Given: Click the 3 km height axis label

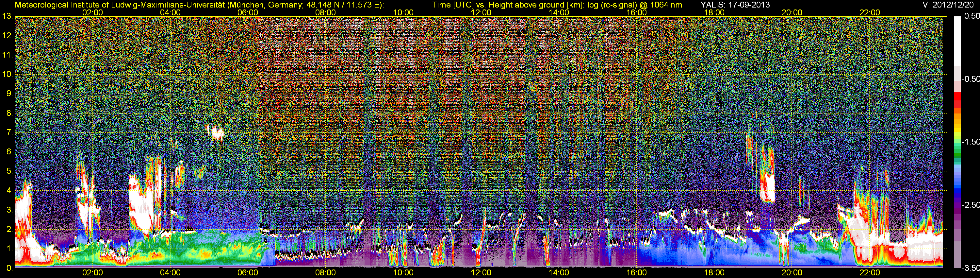Looking at the screenshot, I should pos(9,210).
